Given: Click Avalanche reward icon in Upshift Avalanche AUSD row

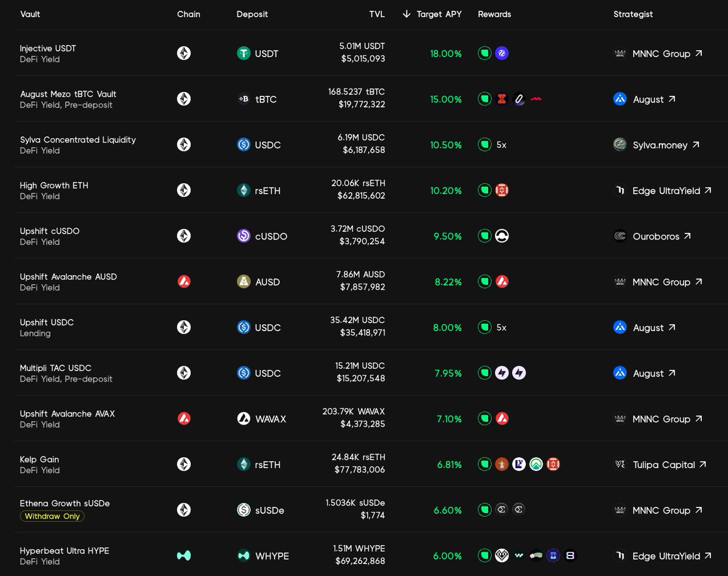Looking at the screenshot, I should [502, 282].
